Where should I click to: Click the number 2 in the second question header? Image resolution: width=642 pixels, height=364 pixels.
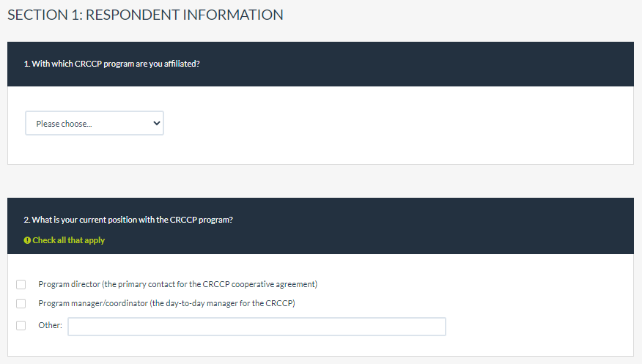(x=26, y=219)
